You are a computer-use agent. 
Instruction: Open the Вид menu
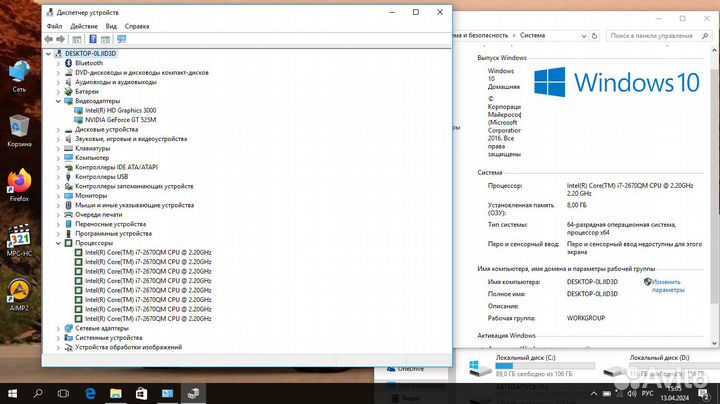111,26
